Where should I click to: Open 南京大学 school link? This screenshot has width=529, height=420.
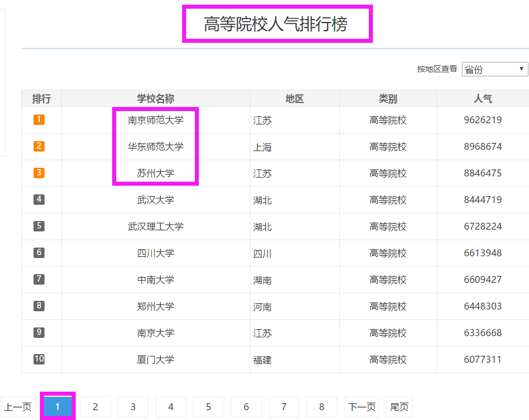[x=156, y=333]
